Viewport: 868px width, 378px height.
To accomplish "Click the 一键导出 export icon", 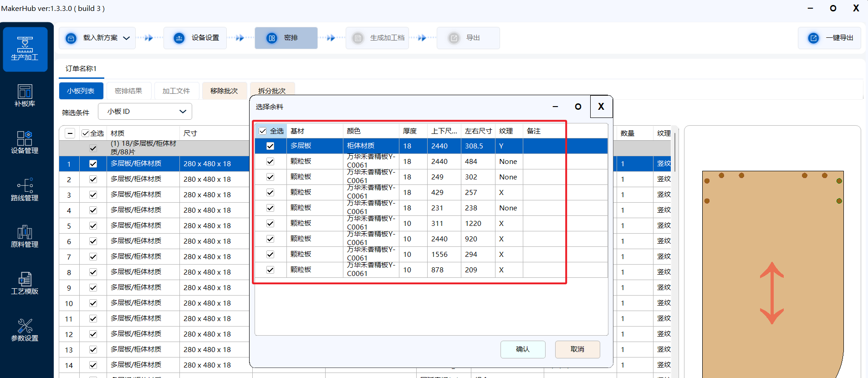I will pos(813,38).
